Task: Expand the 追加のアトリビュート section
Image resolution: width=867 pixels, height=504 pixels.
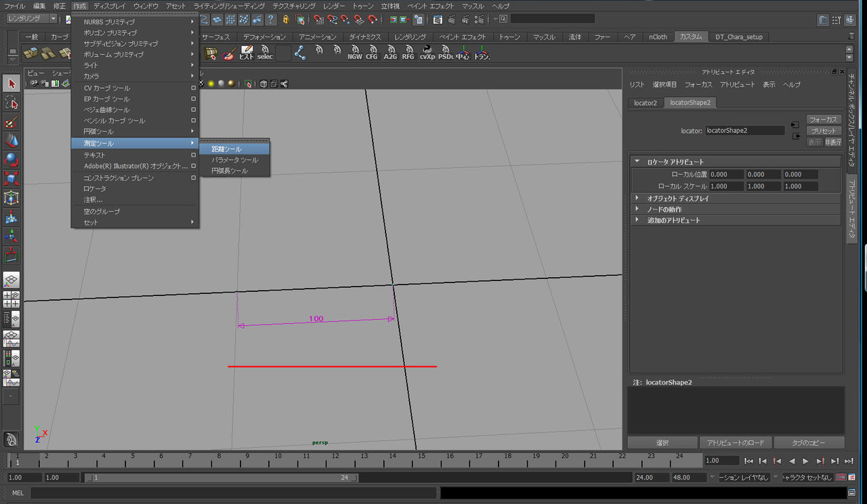Action: click(736, 220)
